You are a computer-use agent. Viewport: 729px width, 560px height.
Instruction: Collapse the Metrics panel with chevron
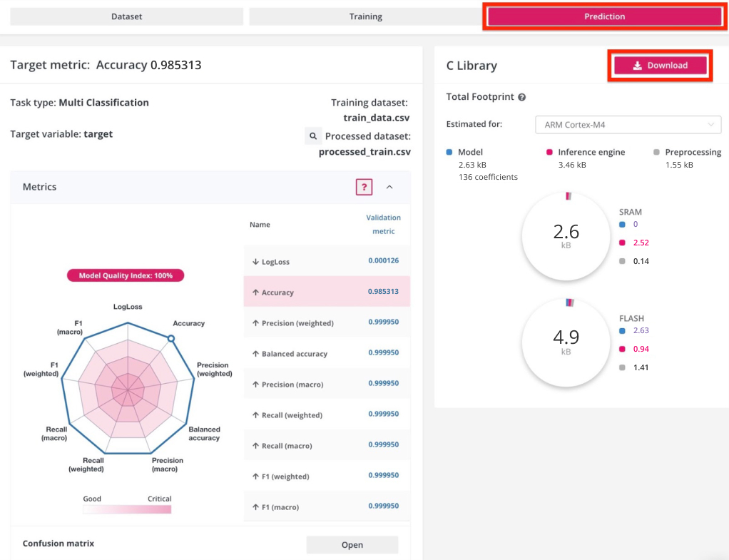389,187
